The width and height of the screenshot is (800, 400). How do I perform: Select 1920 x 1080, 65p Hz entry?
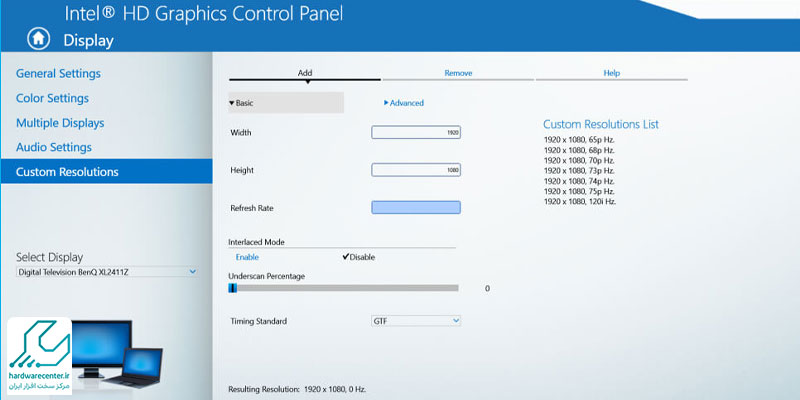579,139
